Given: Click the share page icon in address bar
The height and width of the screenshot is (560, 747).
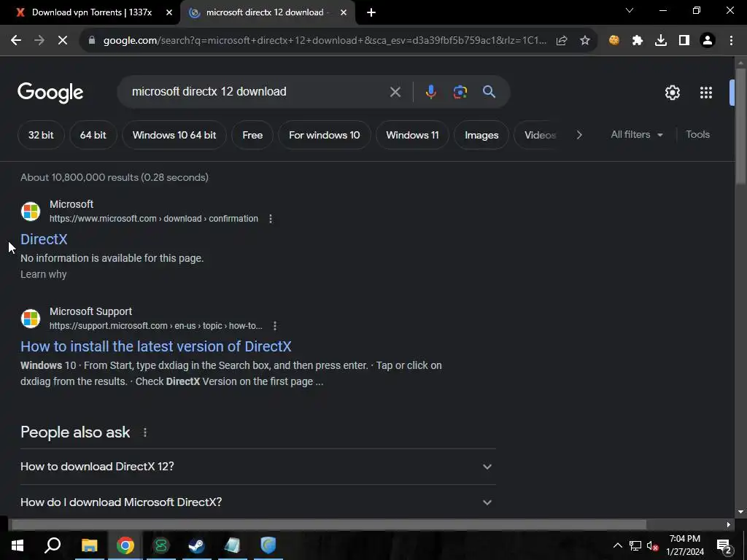Looking at the screenshot, I should tap(562, 41).
